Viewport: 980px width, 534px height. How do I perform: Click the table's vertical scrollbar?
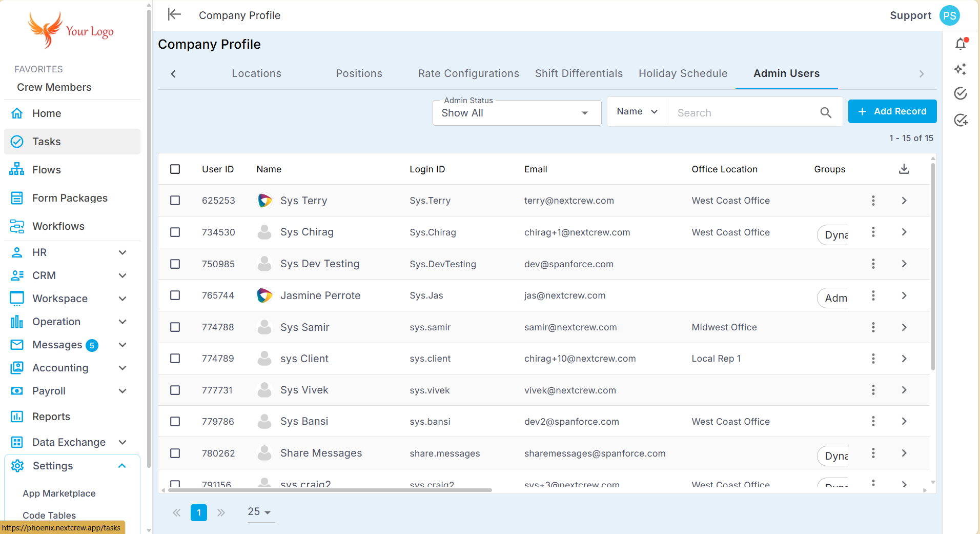tap(933, 266)
